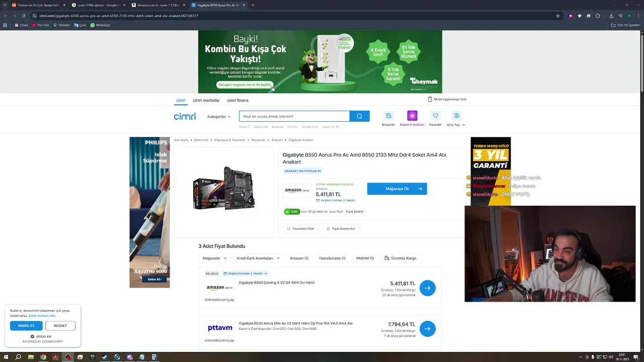Click Fiyat Alarmı Kur button
The height and width of the screenshot is (362, 644).
(341, 229)
